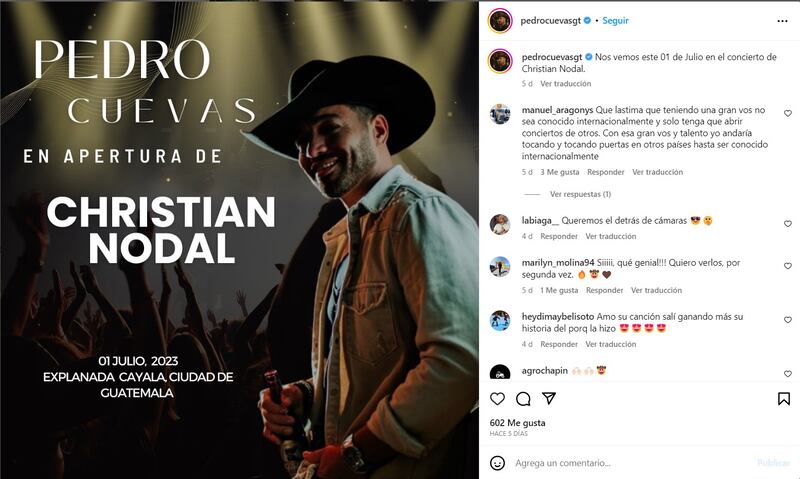Open the comment bubble icon
800x479 pixels.
523,399
